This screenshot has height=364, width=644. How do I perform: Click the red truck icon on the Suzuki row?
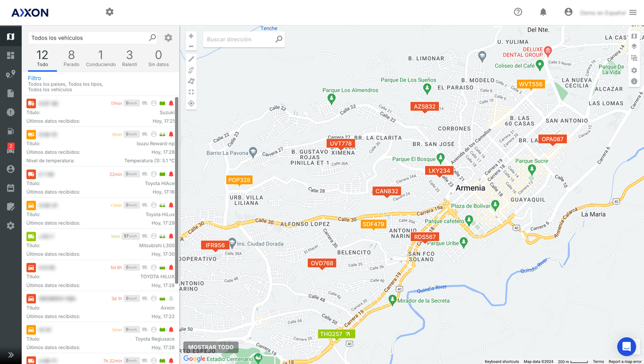click(x=31, y=103)
